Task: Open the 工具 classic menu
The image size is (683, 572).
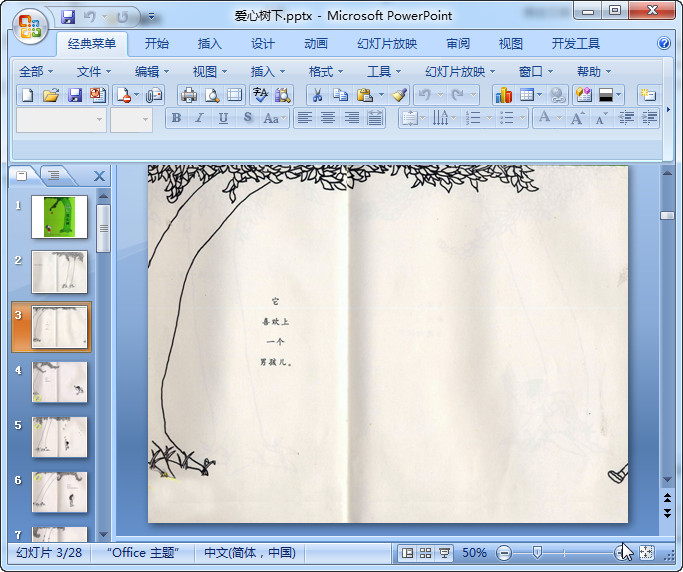Action: [x=383, y=71]
